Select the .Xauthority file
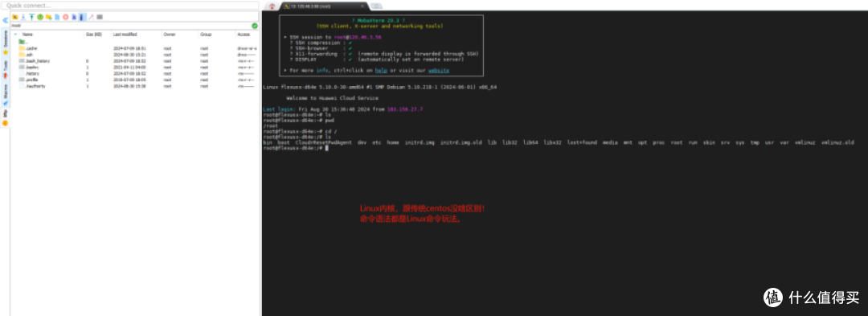 point(32,86)
